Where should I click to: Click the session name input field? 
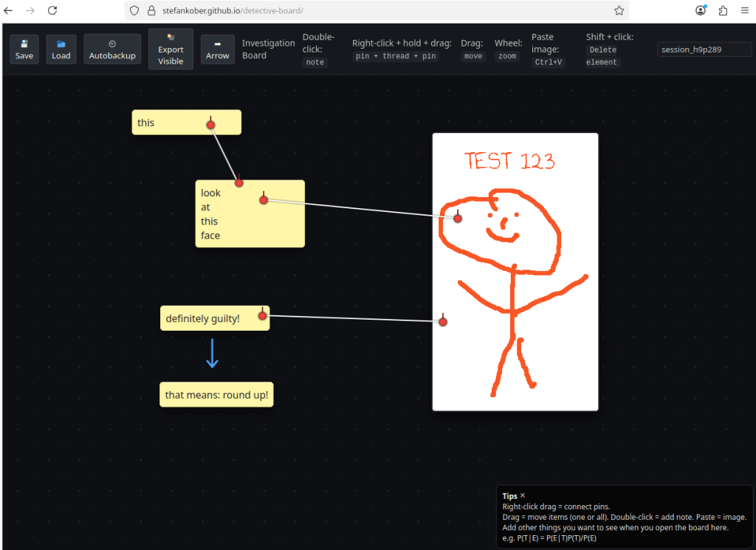tap(704, 49)
